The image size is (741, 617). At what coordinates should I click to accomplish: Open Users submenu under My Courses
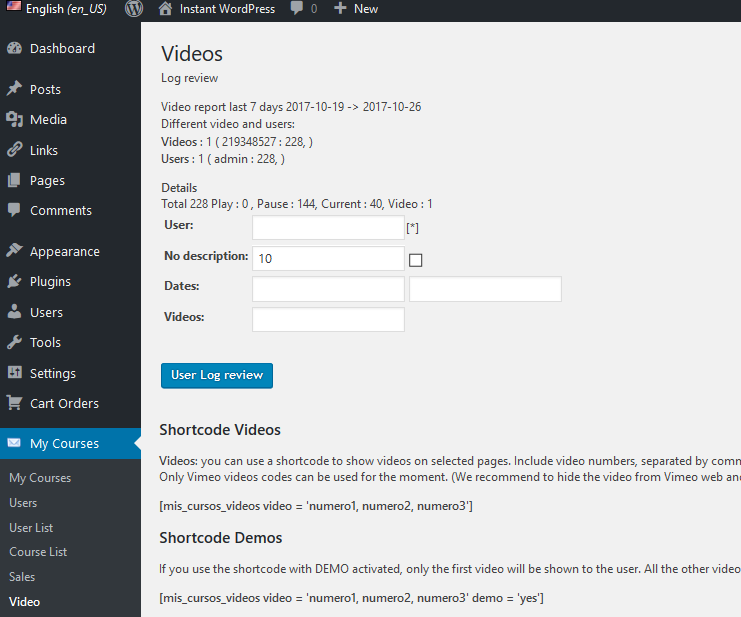tap(23, 503)
